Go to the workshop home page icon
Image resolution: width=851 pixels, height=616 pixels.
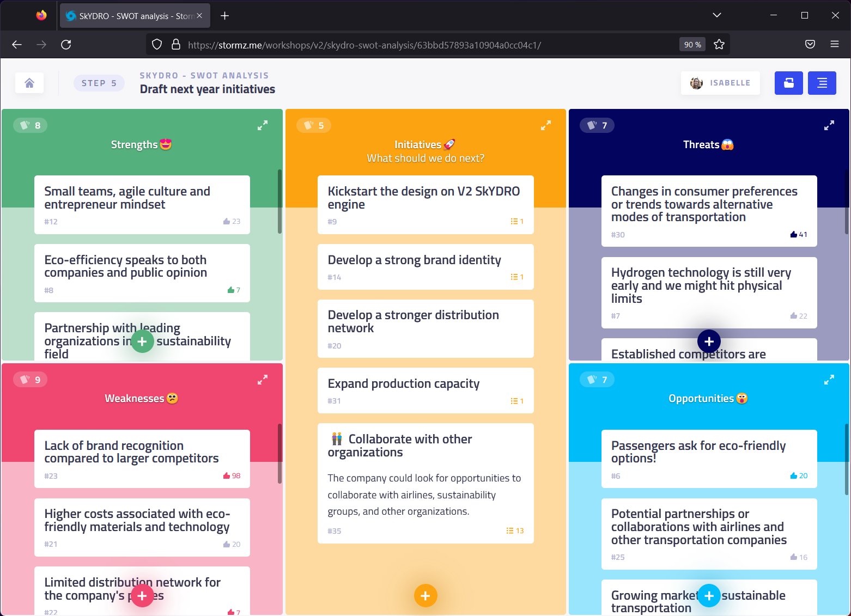point(29,83)
